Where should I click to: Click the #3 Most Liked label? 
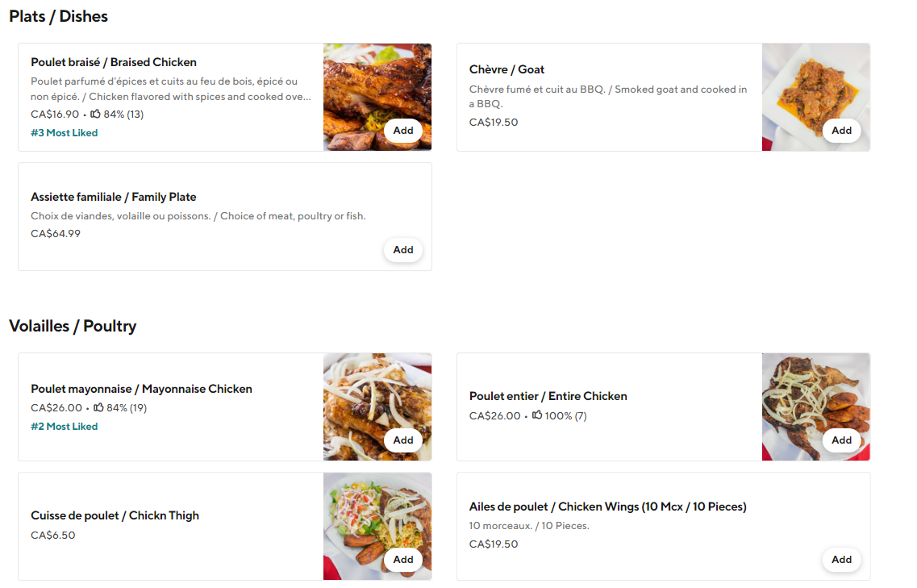[x=65, y=133]
